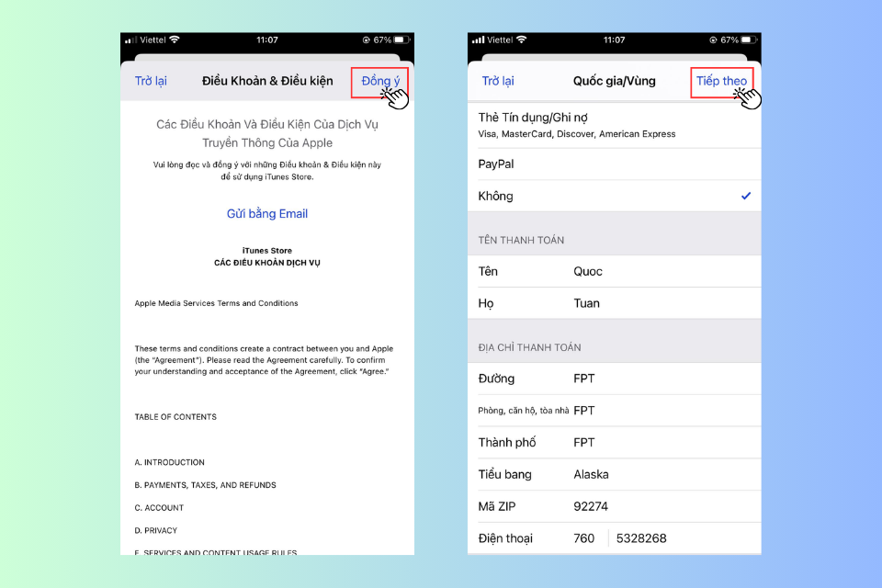The image size is (882, 588).
Task: Tap Apple Media Services Terms and Conditions line
Action: click(216, 303)
